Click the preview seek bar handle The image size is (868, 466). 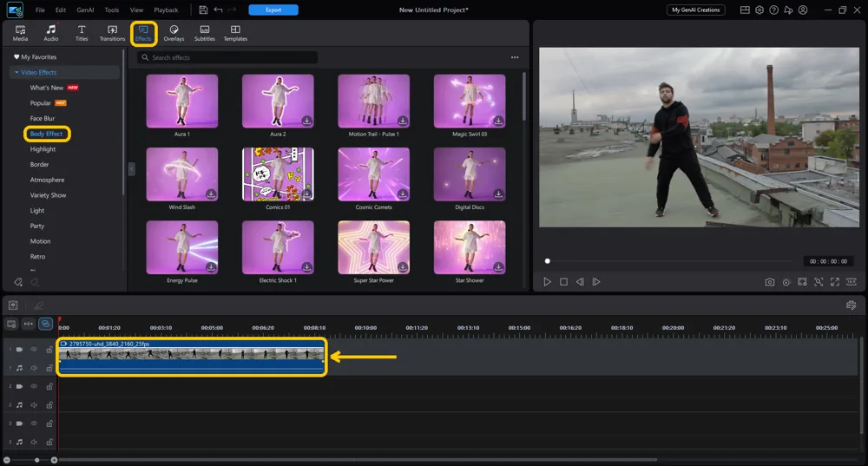tap(548, 261)
